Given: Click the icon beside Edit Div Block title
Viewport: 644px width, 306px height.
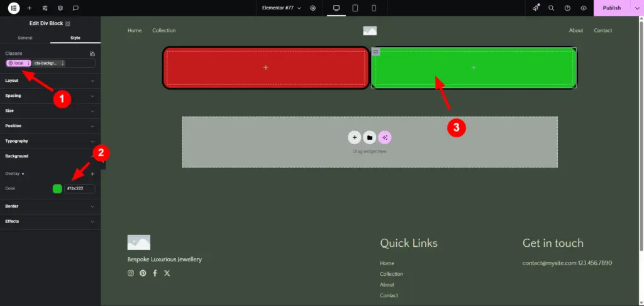Looking at the screenshot, I should coord(68,24).
